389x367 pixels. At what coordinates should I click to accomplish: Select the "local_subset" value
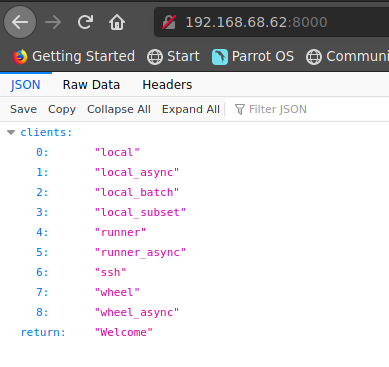coord(140,212)
